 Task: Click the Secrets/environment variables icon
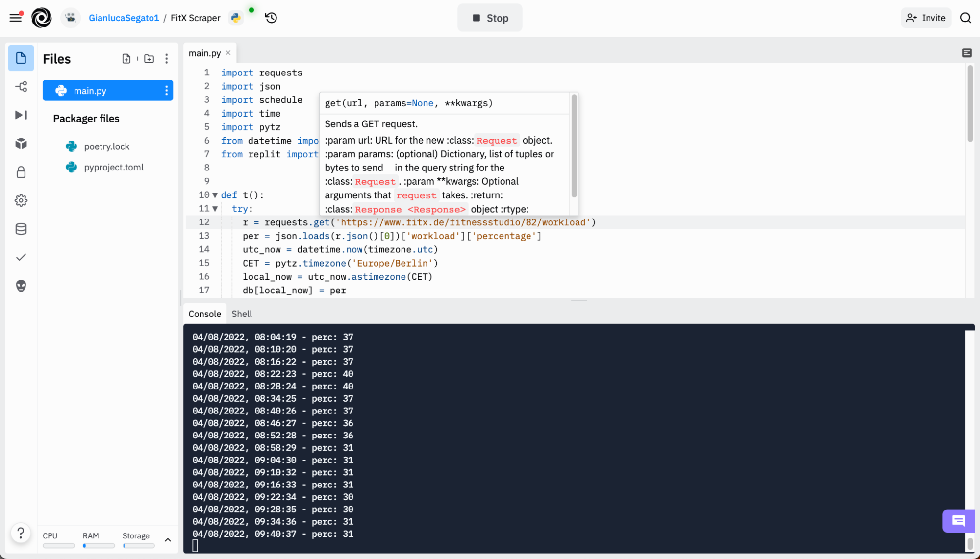[20, 172]
